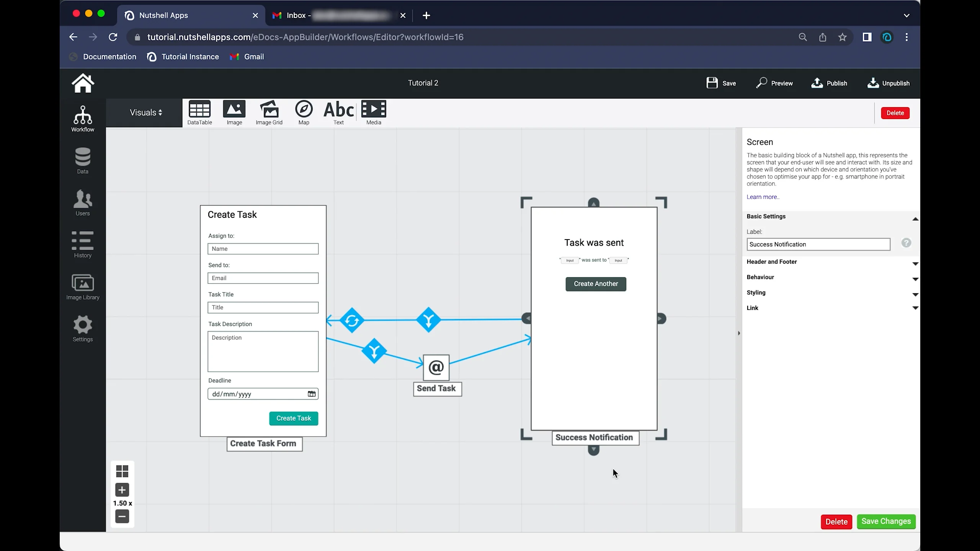Image resolution: width=980 pixels, height=551 pixels.
Task: Bookmark this page with star icon
Action: (x=842, y=37)
